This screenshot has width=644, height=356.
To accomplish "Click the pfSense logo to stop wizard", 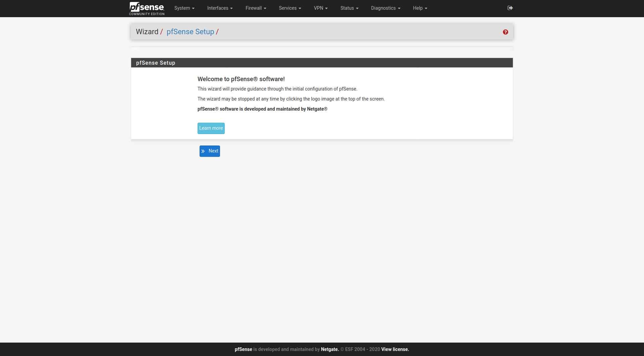I will click(147, 8).
